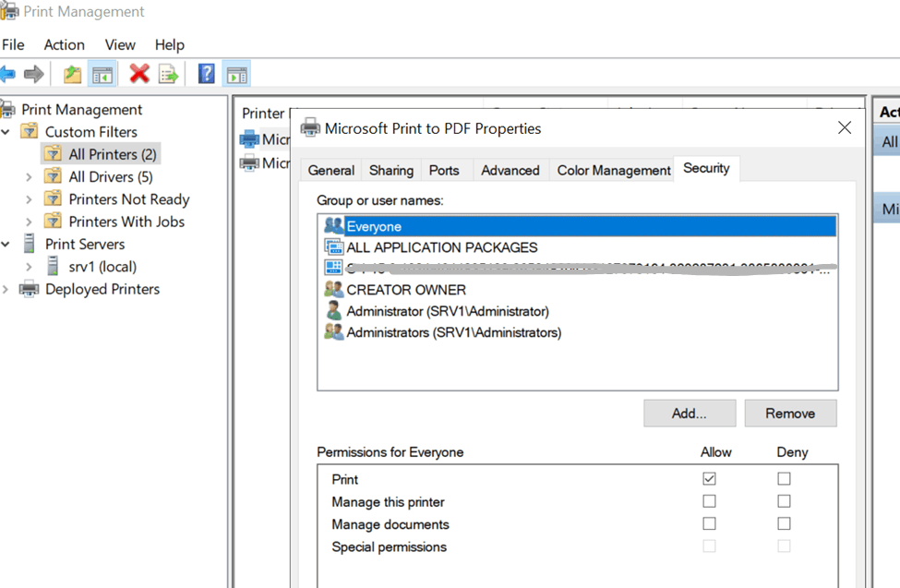Viewport: 900px width, 588px height.
Task: Expand the Deployed Printers node
Action: click(6, 290)
